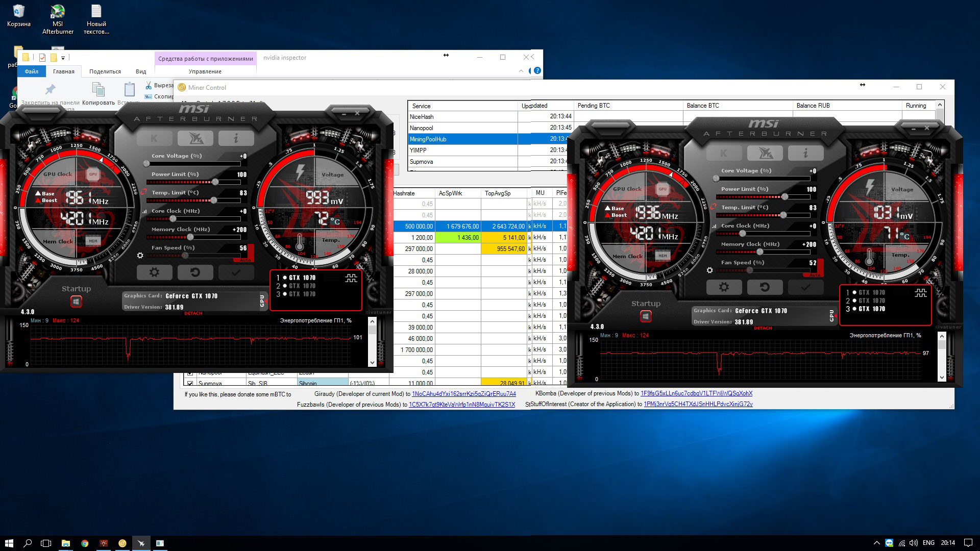Open the Поделиться ribbon tab
Image resolution: width=980 pixels, height=551 pixels.
tap(105, 71)
